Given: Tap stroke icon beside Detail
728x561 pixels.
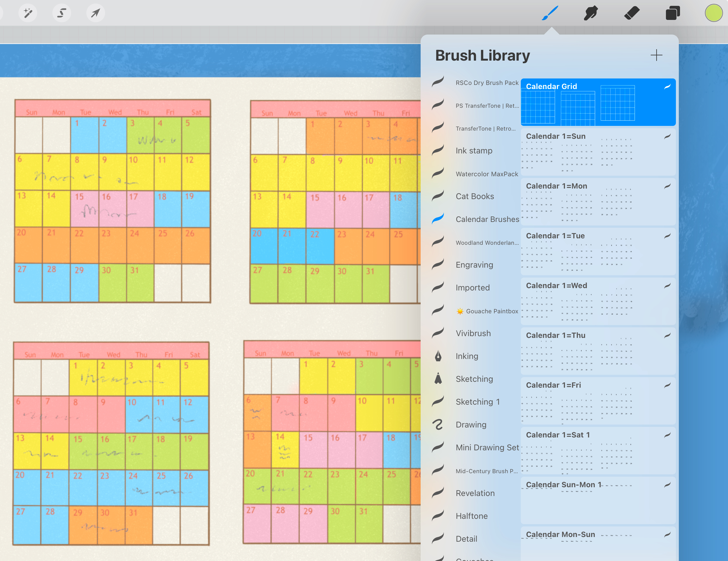Looking at the screenshot, I should [438, 538].
